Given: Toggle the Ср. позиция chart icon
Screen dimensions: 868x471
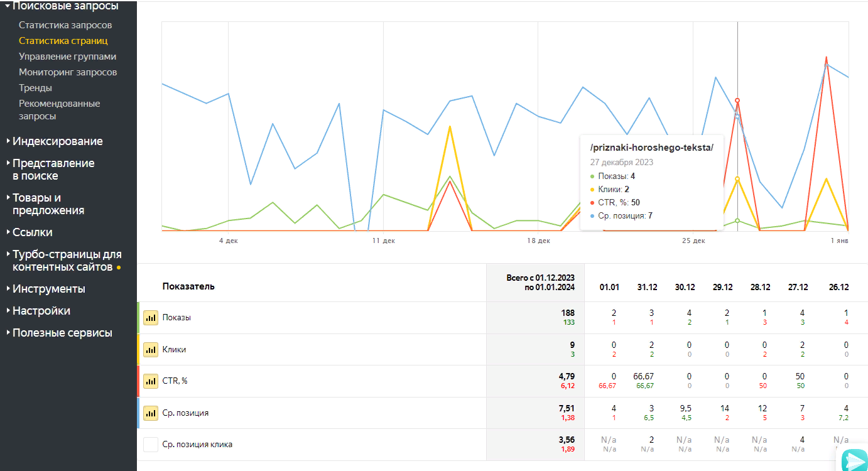Looking at the screenshot, I should click(151, 413).
